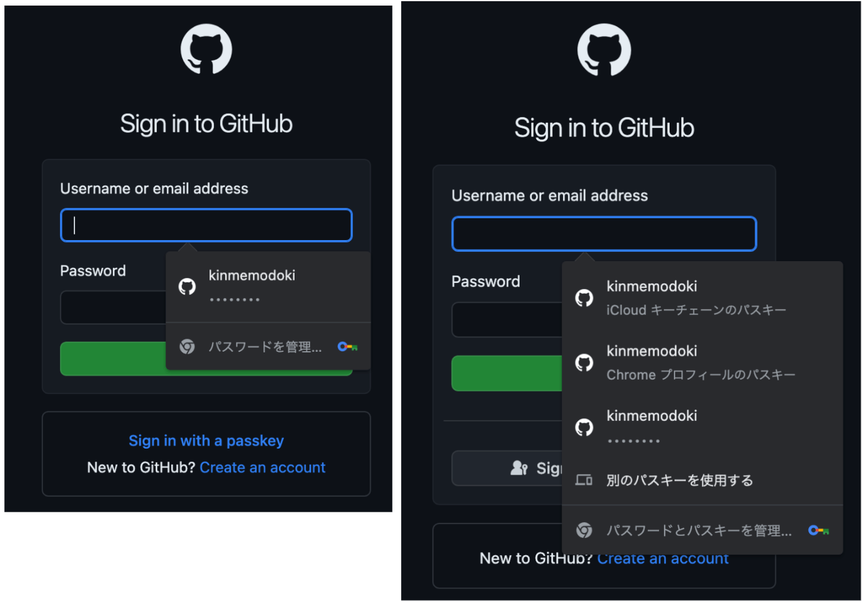Click the Password field in the right panel
The width and height of the screenshot is (868, 608).
[x=507, y=320]
